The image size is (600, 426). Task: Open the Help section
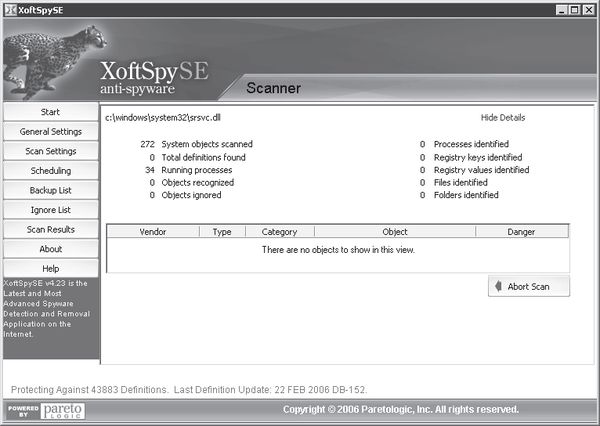point(50,268)
